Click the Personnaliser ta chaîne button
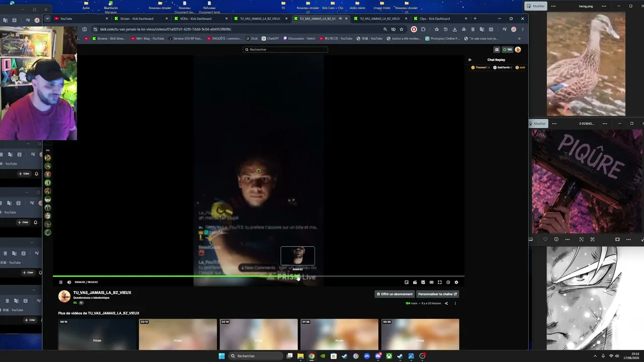 [437, 294]
